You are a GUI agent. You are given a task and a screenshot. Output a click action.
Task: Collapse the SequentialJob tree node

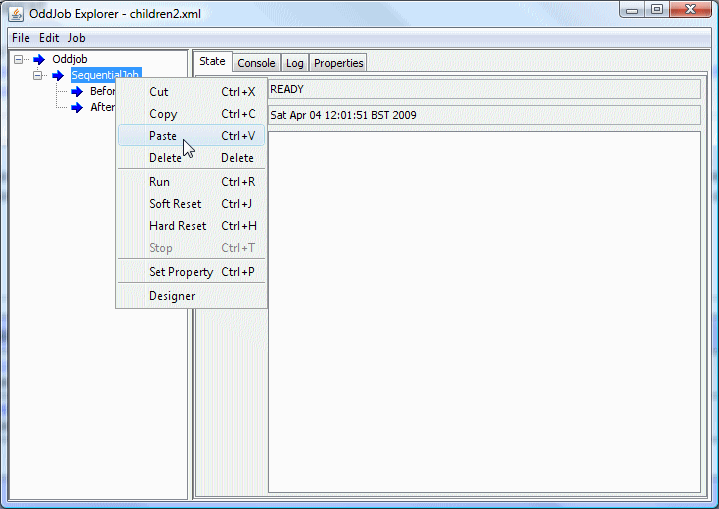(38, 75)
